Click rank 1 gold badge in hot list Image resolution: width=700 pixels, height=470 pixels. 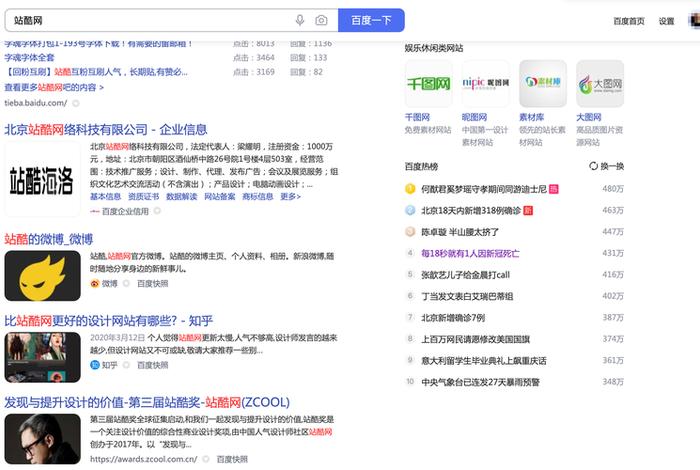[x=410, y=189]
